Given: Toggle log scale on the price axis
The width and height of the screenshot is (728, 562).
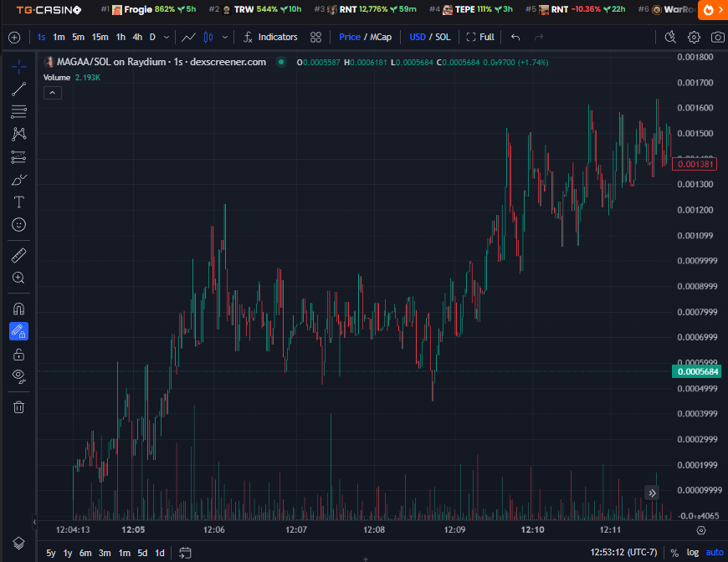Looking at the screenshot, I should (692, 552).
